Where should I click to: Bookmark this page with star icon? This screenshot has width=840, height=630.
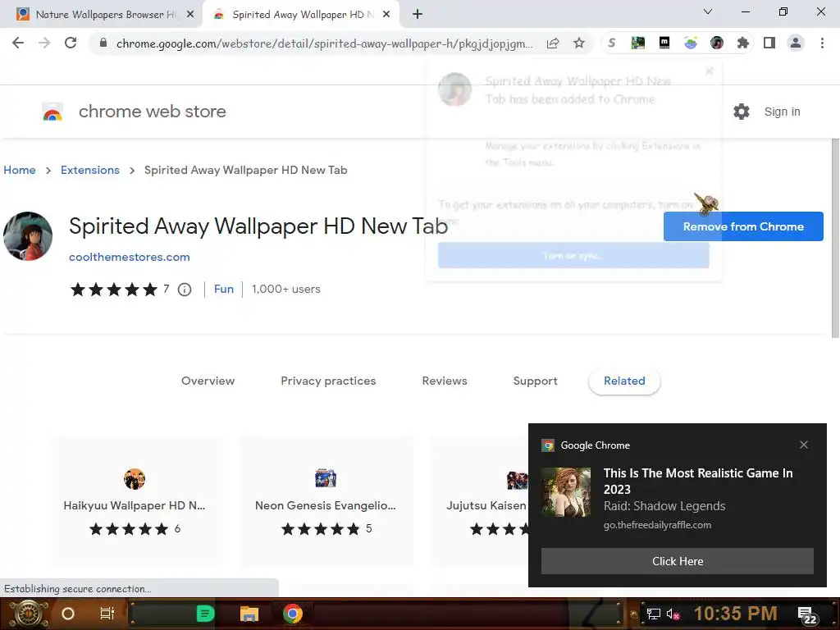(579, 43)
